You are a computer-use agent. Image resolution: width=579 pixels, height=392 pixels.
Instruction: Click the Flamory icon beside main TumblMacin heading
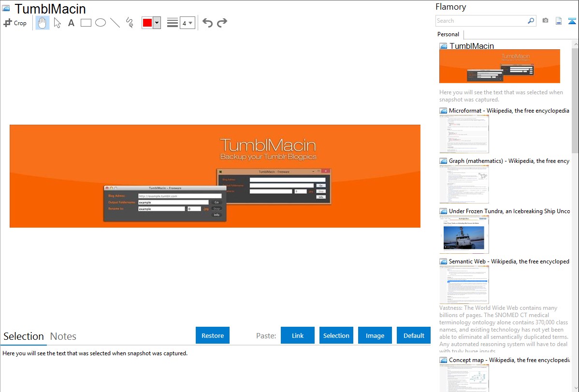point(6,8)
